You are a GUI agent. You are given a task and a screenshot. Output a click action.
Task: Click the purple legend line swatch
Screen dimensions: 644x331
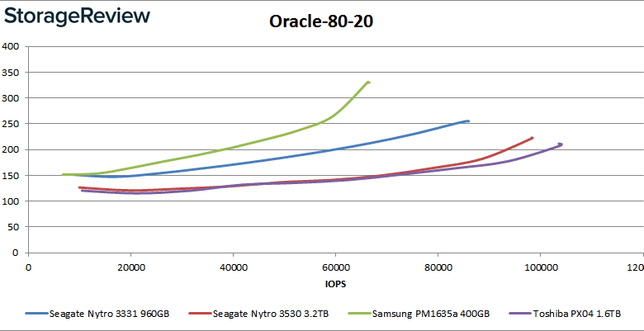pos(520,314)
